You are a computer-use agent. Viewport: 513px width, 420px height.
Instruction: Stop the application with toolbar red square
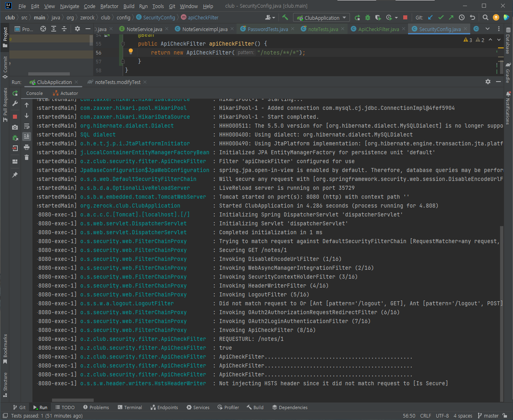pyautogui.click(x=405, y=17)
